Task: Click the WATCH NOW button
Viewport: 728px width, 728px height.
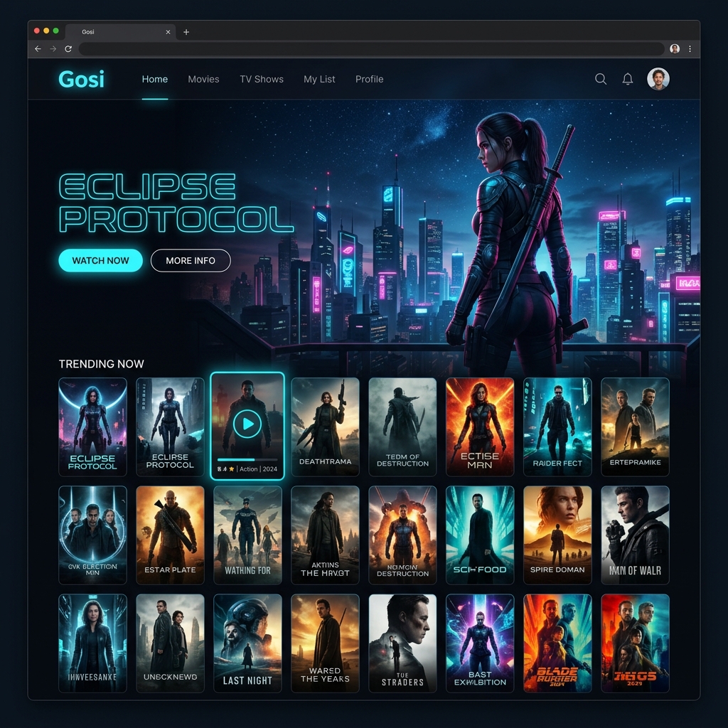Action: click(x=100, y=260)
